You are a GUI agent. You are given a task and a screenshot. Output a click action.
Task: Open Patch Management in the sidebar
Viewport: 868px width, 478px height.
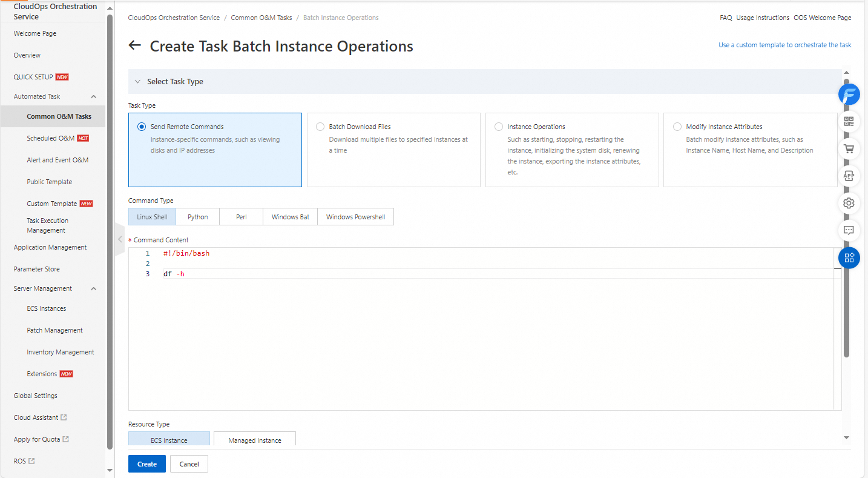tap(55, 330)
